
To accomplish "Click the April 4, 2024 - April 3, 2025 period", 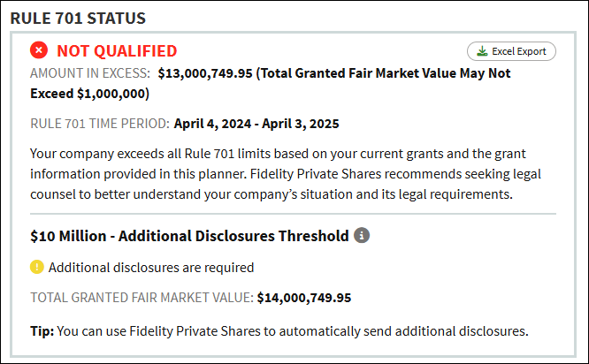I will [256, 124].
